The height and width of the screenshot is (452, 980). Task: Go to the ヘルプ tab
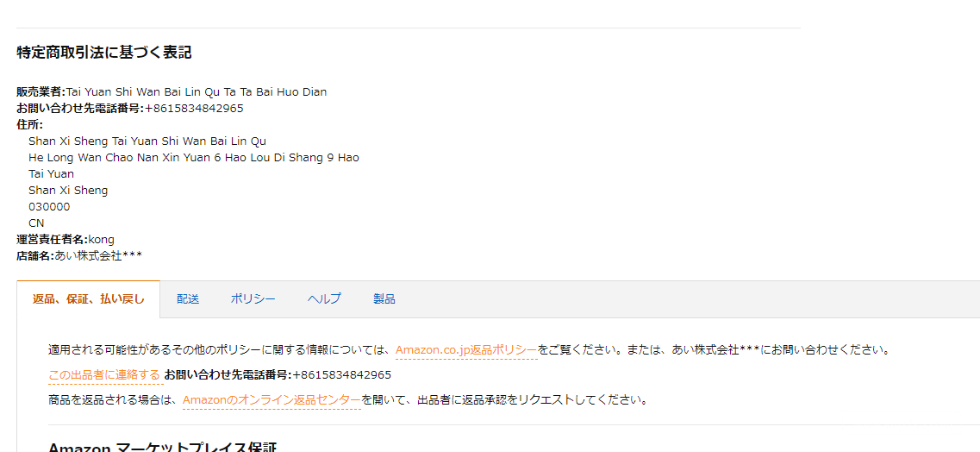tap(324, 299)
